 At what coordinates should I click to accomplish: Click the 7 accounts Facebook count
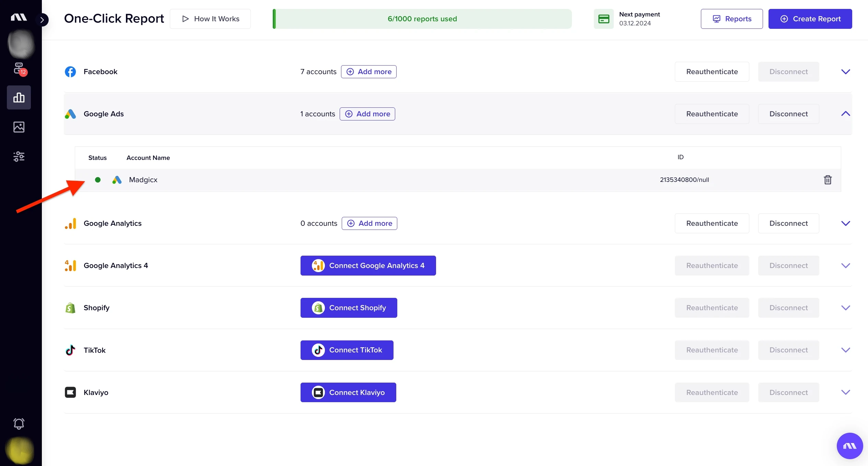318,72
